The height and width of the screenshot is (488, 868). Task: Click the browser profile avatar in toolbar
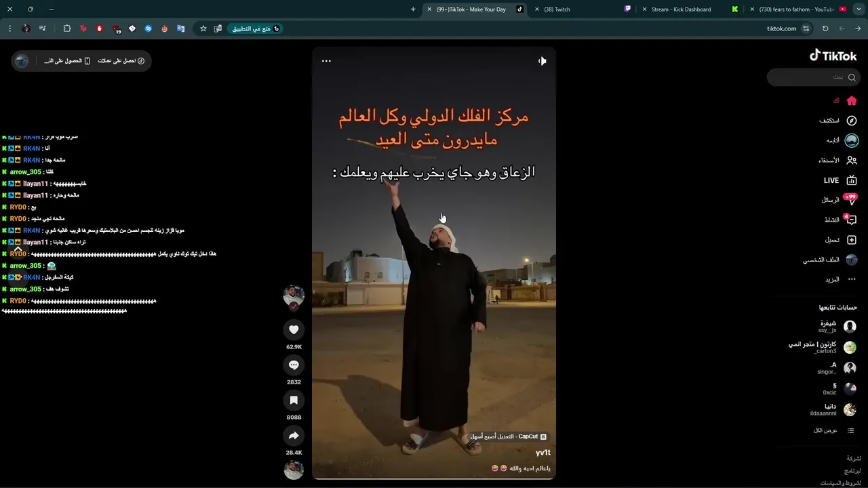pyautogui.click(x=26, y=28)
